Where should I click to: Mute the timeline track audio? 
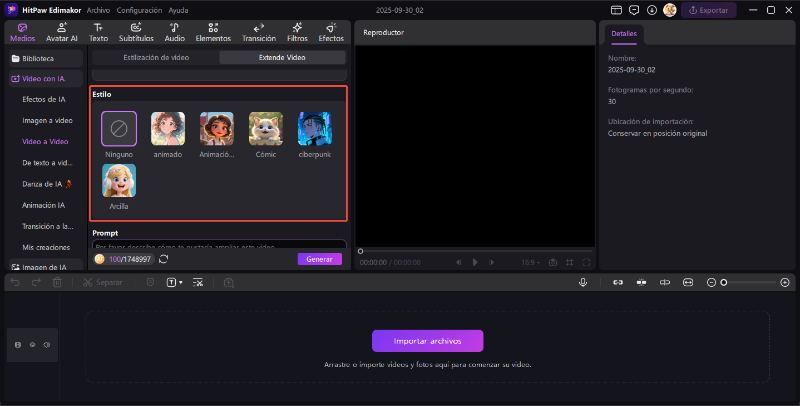click(46, 345)
